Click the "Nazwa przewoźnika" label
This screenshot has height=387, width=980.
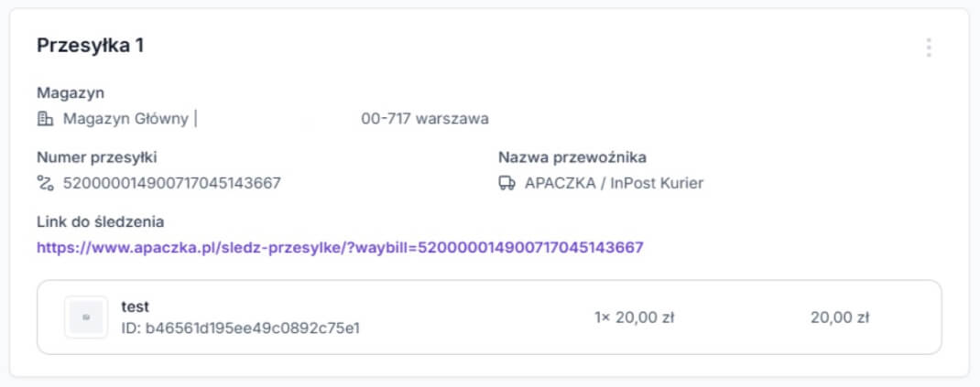tap(572, 157)
